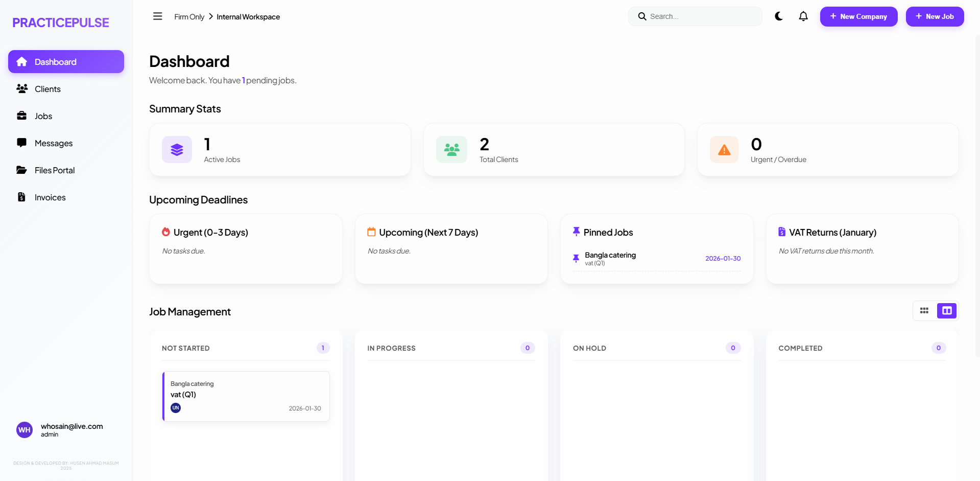Select the Jobs briefcase icon in sidebar
The width and height of the screenshot is (980, 481).
click(22, 116)
